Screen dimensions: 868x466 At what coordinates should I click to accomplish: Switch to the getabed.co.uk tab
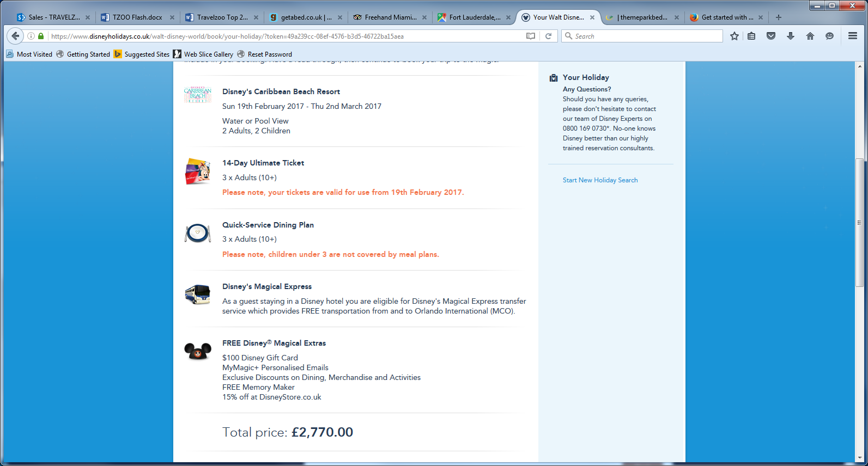306,17
